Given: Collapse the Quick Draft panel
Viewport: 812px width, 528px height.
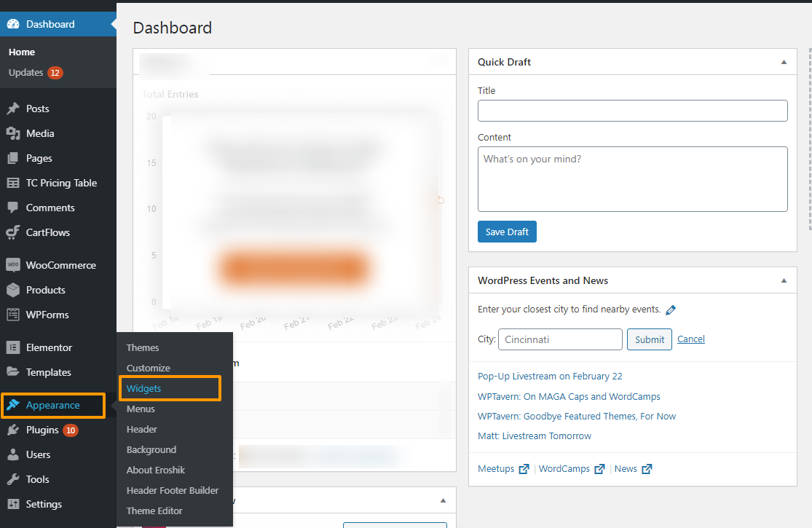Looking at the screenshot, I should pyautogui.click(x=784, y=62).
